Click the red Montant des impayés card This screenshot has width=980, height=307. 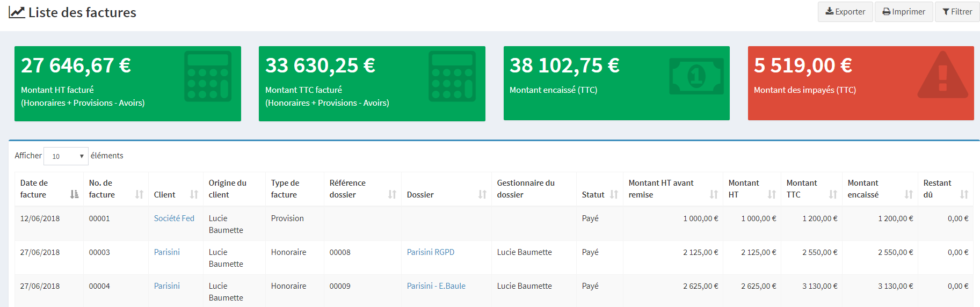tap(861, 83)
